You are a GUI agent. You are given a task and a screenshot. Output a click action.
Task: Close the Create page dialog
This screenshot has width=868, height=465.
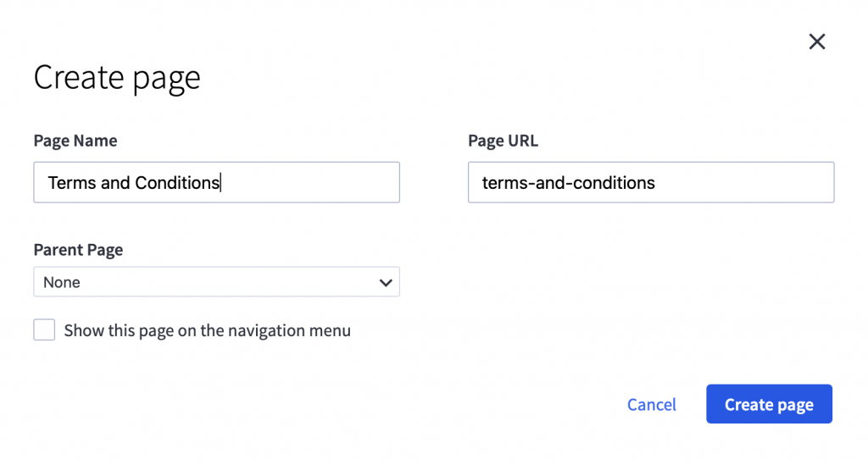pyautogui.click(x=816, y=42)
